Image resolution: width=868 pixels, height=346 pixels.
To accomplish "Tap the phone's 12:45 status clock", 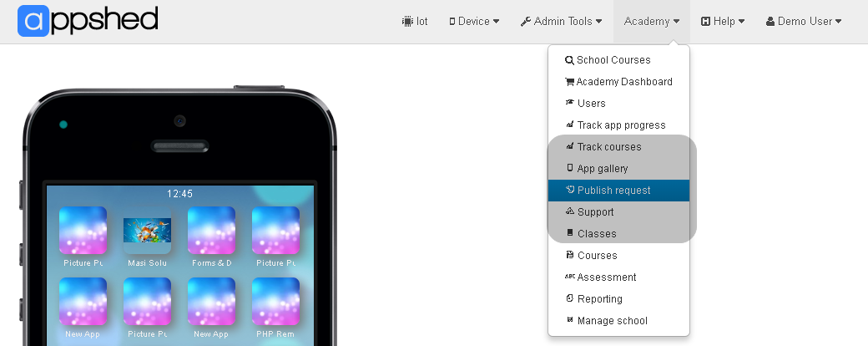I will tap(180, 194).
